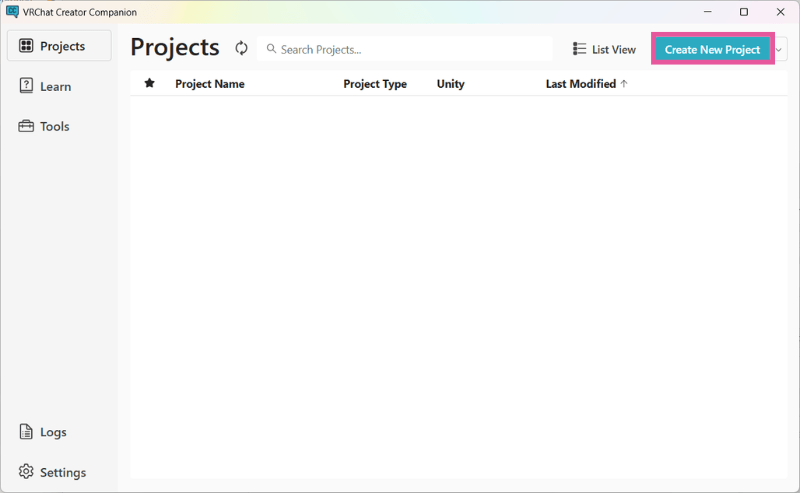800x500 pixels.
Task: Maximize the Creator Companion window
Action: 744,12
